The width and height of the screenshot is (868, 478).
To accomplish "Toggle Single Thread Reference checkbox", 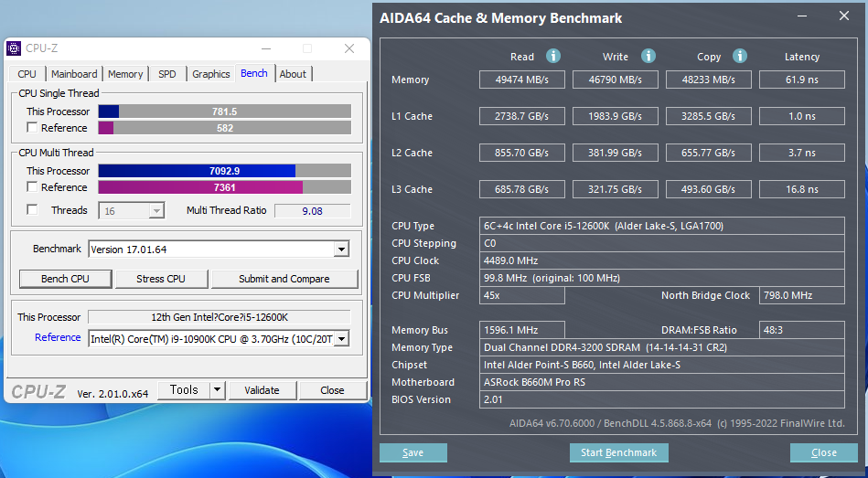I will pyautogui.click(x=32, y=128).
